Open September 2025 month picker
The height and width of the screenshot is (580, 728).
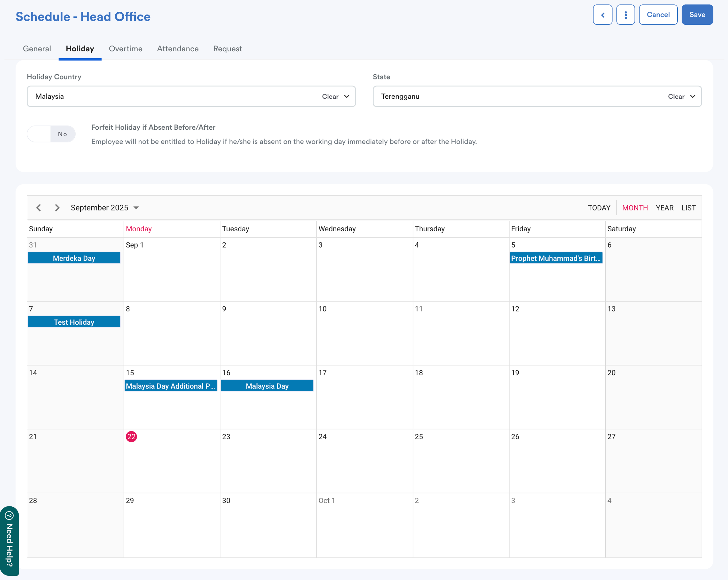(105, 208)
